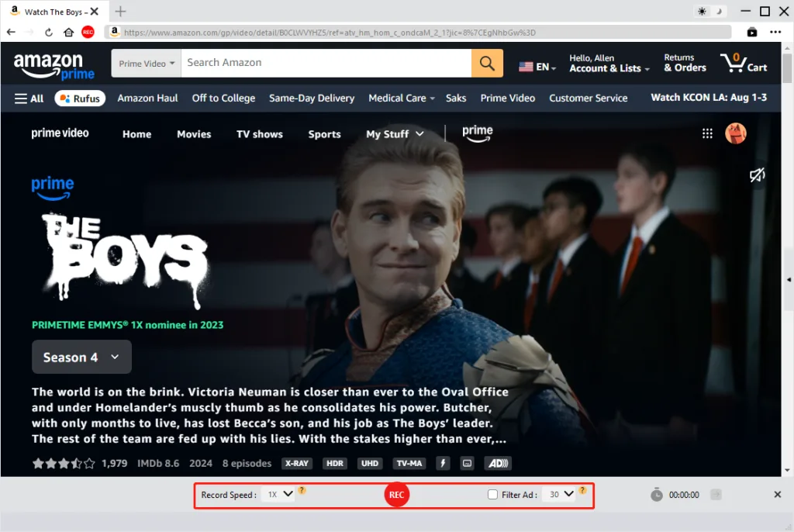The height and width of the screenshot is (532, 794).
Task: Open the TV shows tab
Action: click(x=259, y=134)
